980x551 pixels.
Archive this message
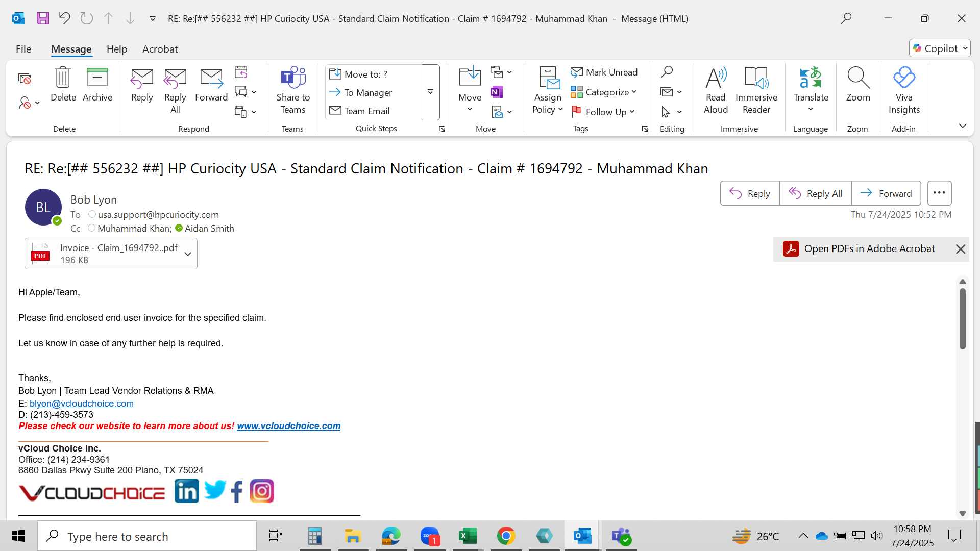(97, 85)
